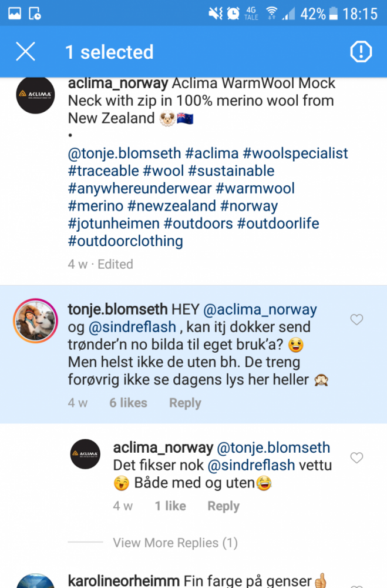Tap the alarm clock icon in the status bar
Image resolution: width=387 pixels, height=588 pixels.
tap(233, 14)
